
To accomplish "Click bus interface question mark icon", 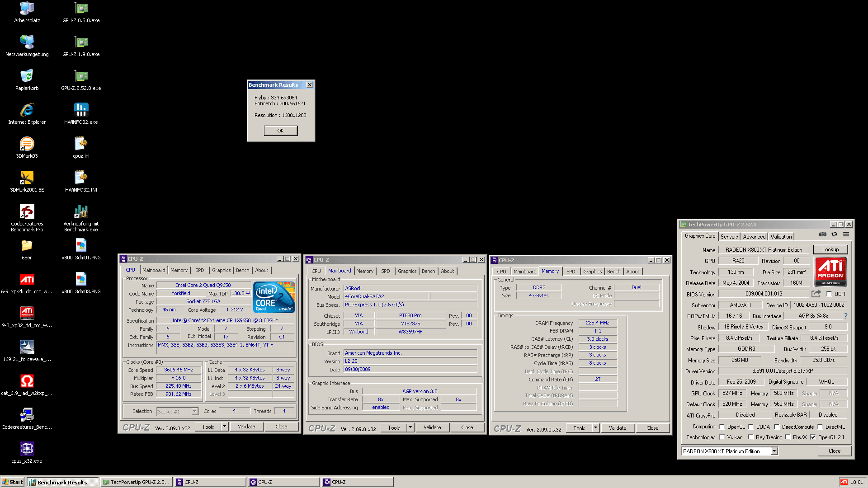I will point(846,316).
